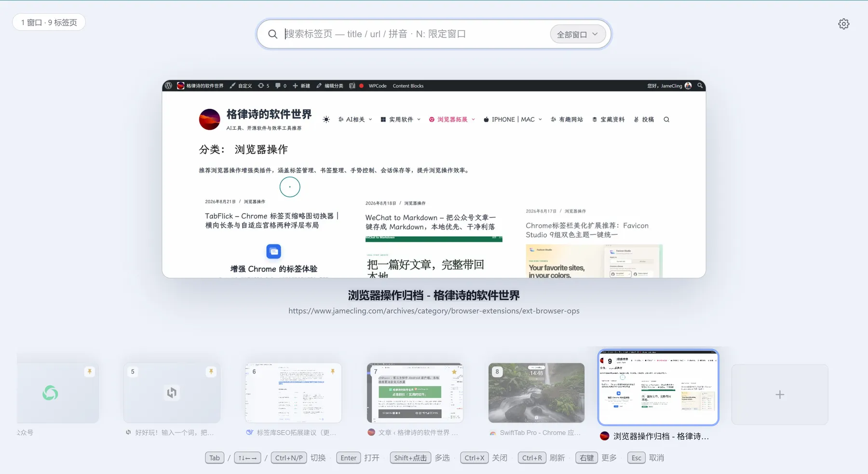Click the number 9 badge on the selected card
The image size is (868, 474).
(x=610, y=361)
